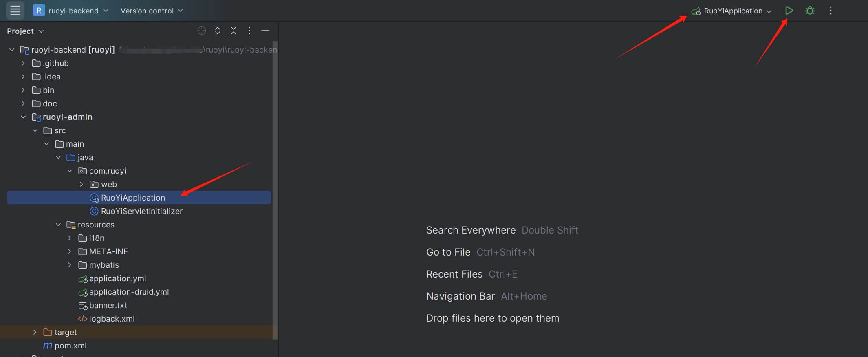Click the META-INF folder label
Viewport: 868px width, 357px height.
coord(108,251)
